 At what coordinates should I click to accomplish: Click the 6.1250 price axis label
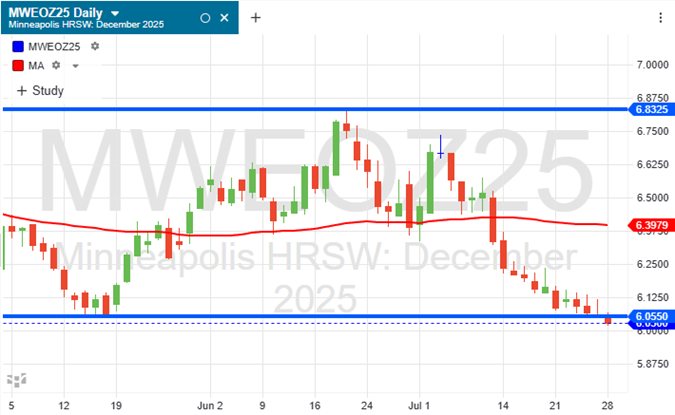[x=653, y=297]
